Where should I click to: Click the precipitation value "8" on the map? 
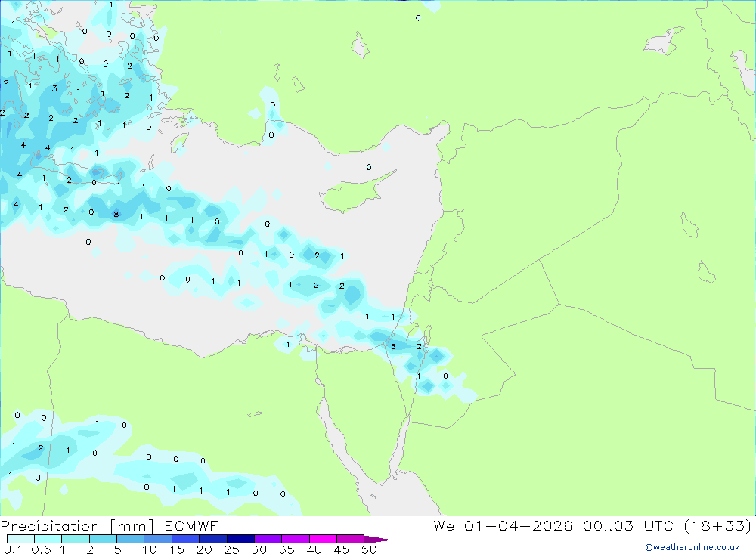116,214
